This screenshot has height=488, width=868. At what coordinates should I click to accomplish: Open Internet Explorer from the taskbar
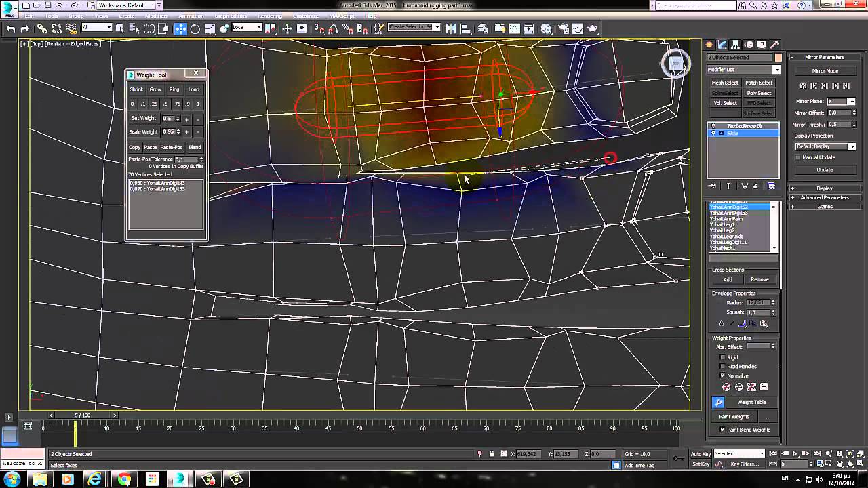point(96,479)
